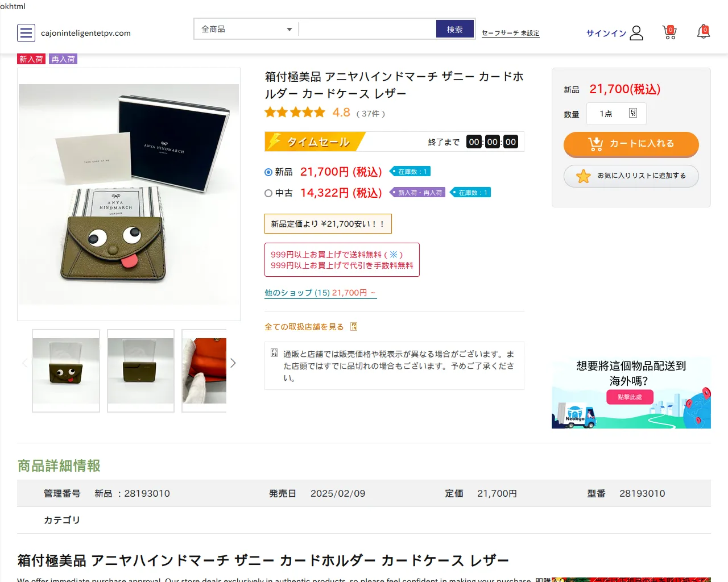The image size is (728, 582).
Task: Open the 数量 quantity selector
Action: pos(616,114)
